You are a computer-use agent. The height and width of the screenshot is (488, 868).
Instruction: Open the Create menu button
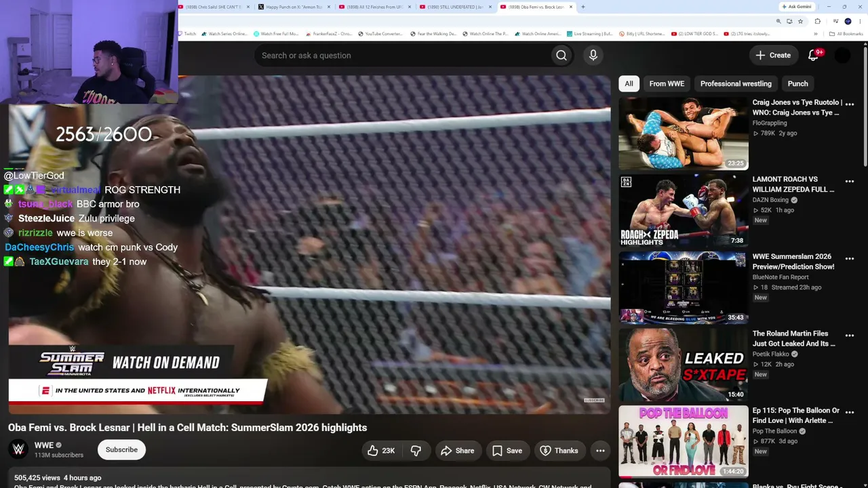pyautogui.click(x=773, y=56)
